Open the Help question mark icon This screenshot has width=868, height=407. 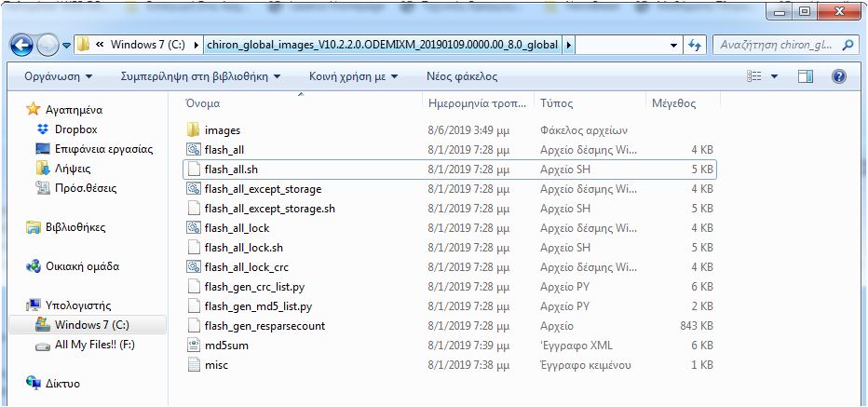point(838,76)
